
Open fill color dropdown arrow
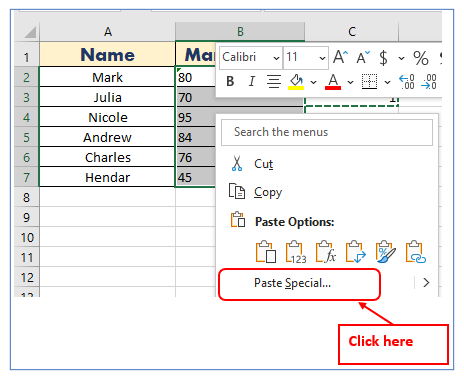point(313,82)
